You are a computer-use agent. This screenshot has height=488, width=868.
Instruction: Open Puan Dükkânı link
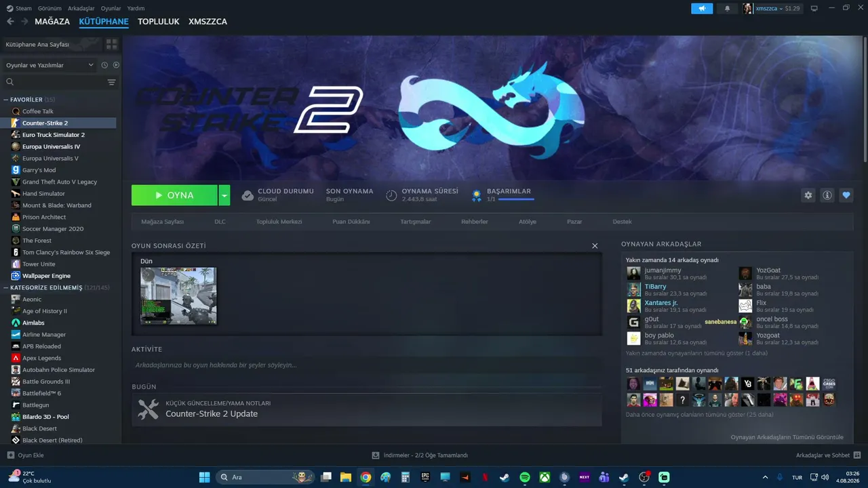click(x=351, y=222)
